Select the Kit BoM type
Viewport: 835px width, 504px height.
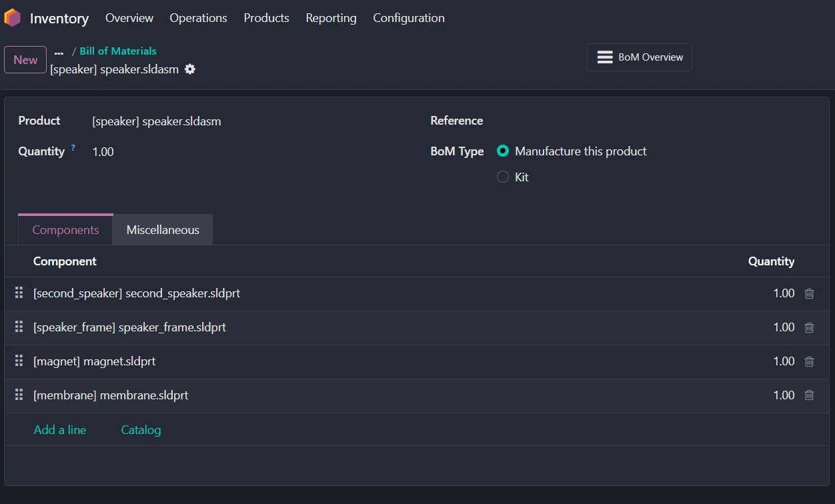coord(503,177)
